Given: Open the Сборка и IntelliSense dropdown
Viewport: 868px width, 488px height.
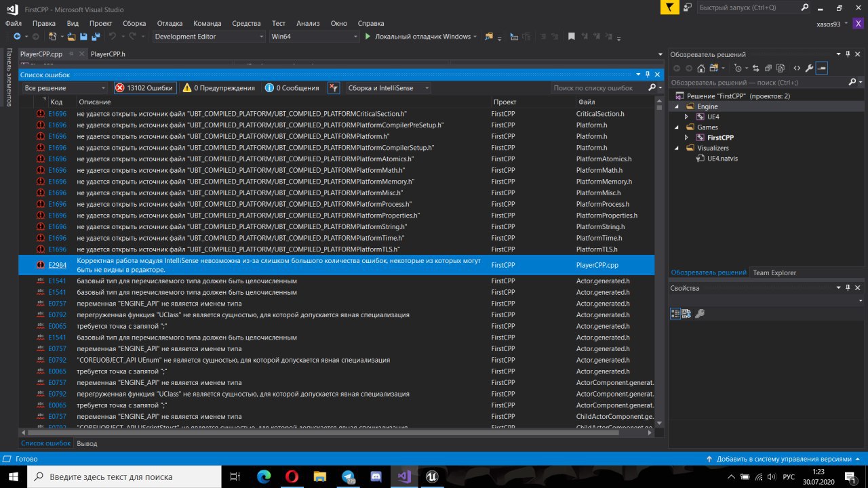Looking at the screenshot, I should [x=389, y=88].
